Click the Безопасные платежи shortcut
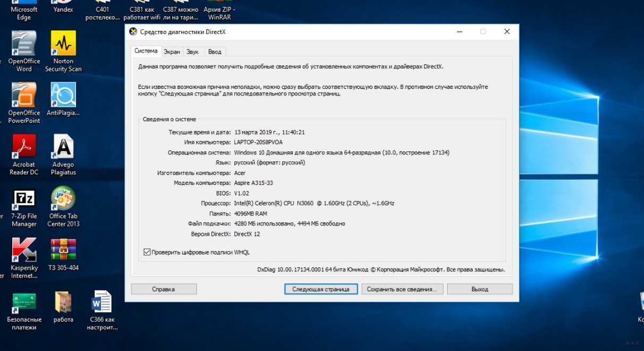This screenshot has height=351, width=644. pyautogui.click(x=24, y=303)
